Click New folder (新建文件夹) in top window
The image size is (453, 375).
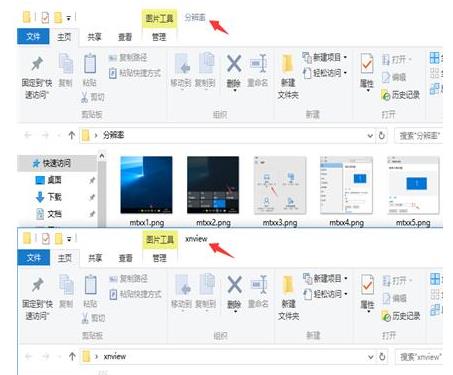pos(288,77)
